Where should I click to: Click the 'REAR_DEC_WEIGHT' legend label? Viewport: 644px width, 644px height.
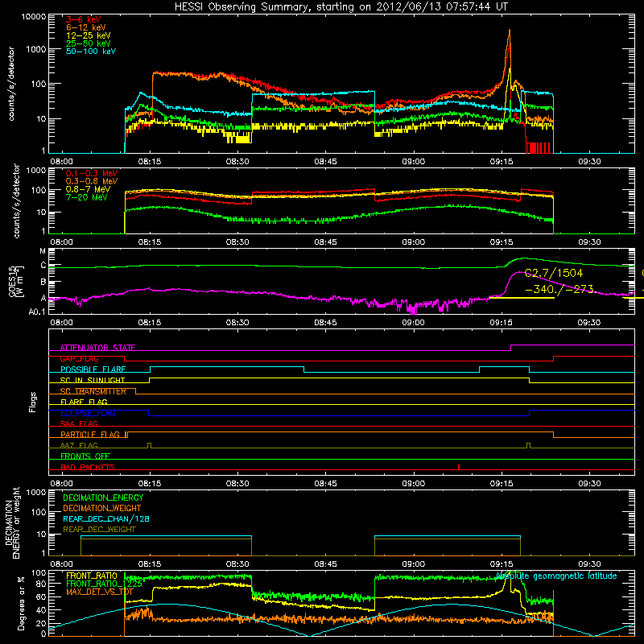point(99,530)
